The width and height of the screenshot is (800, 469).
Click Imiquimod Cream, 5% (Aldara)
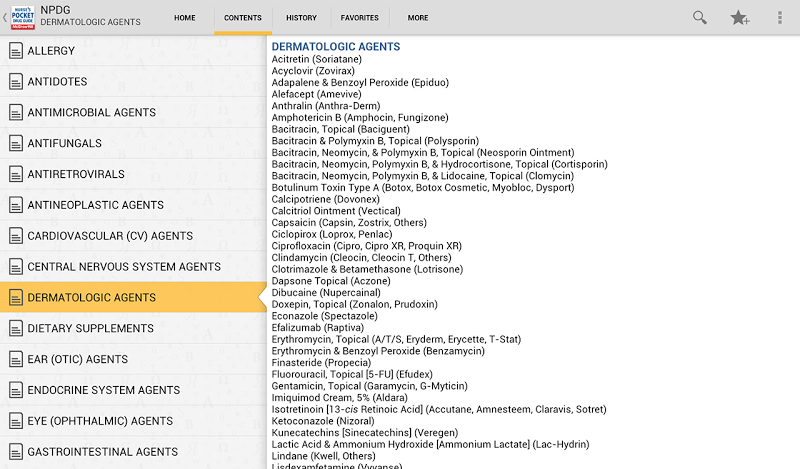[x=339, y=398]
